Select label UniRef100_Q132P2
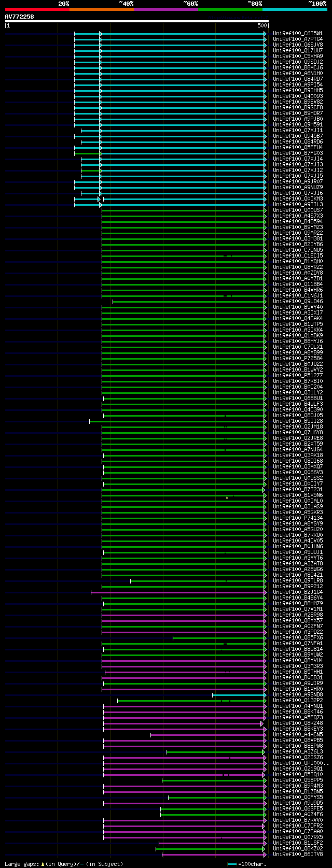Image resolution: width=332 pixels, height=868 pixels. (298, 700)
